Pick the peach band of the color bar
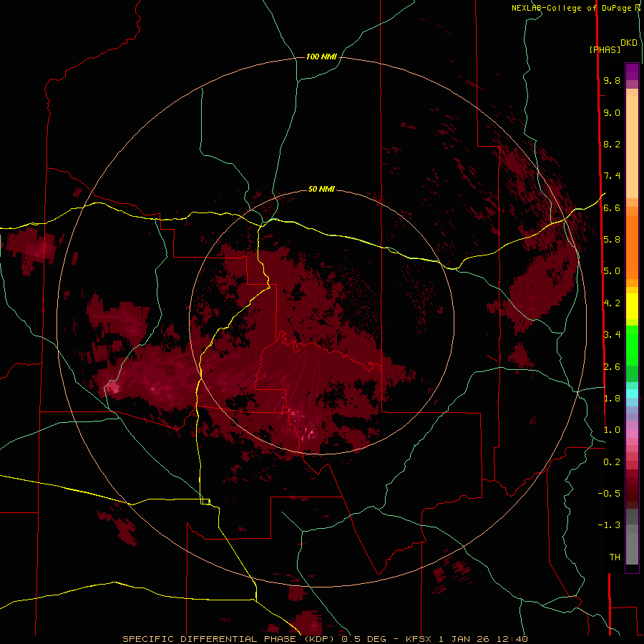The image size is (644, 644). coord(632,147)
